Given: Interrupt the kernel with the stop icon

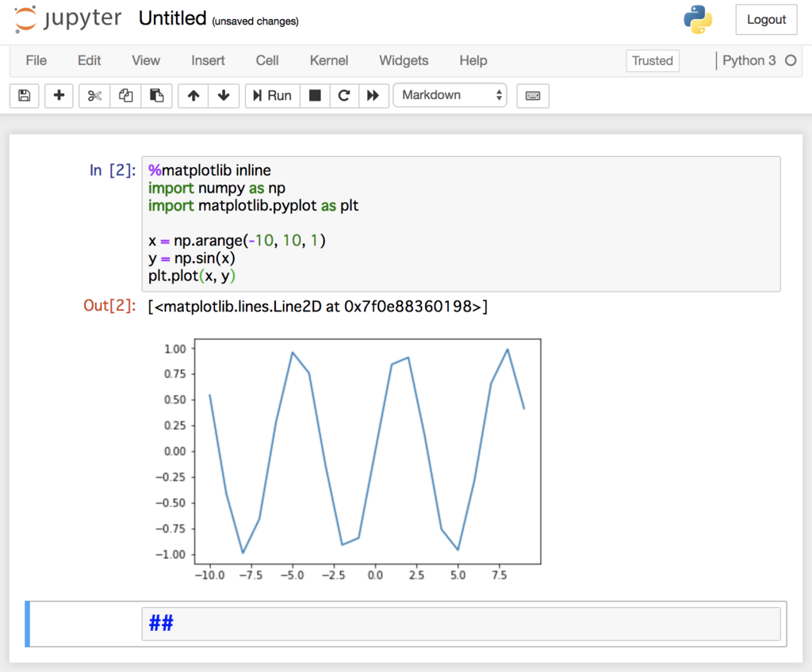Looking at the screenshot, I should [315, 96].
